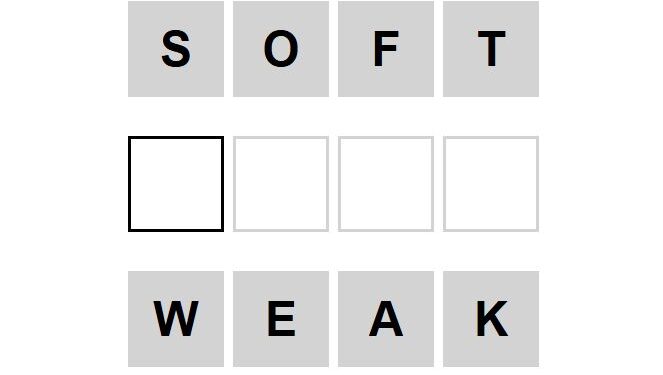
Task: Click the third letter of the word SOFT
Action: (x=386, y=49)
